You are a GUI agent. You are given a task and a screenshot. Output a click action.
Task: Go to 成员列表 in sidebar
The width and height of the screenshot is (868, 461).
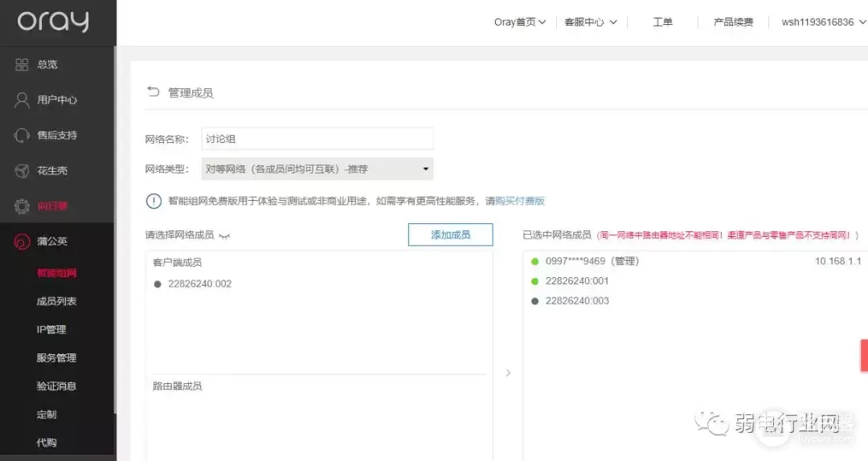coord(56,301)
